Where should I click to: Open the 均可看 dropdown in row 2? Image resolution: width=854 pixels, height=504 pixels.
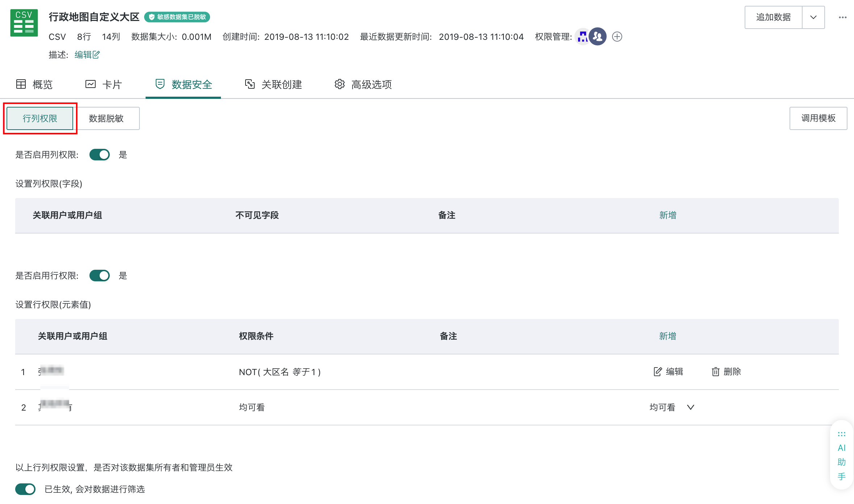[690, 407]
